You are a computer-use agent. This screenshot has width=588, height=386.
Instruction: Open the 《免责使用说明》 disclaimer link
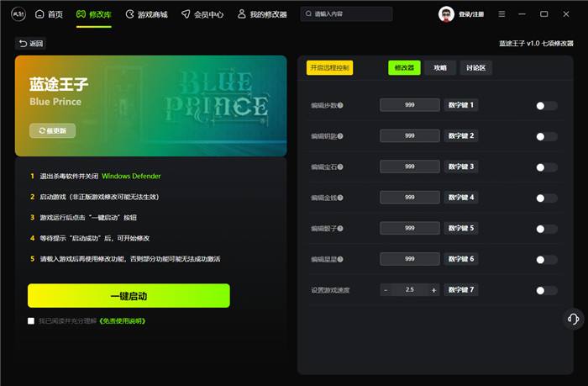(122, 320)
